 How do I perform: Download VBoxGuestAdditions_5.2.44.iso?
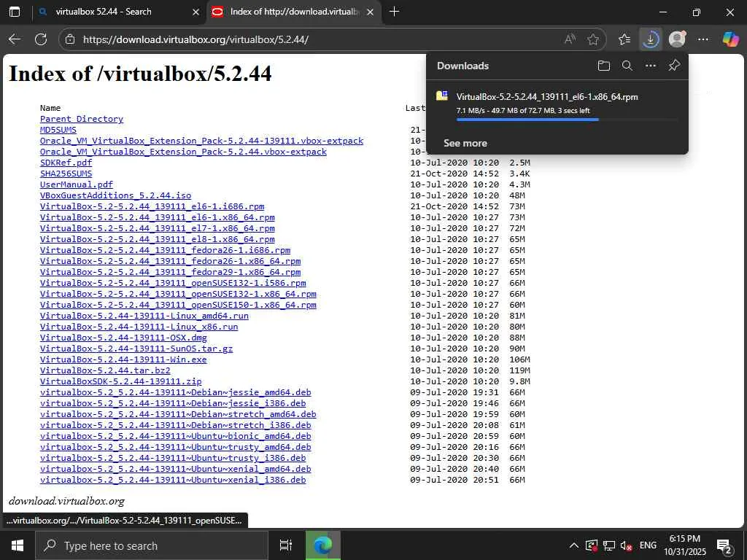click(115, 195)
